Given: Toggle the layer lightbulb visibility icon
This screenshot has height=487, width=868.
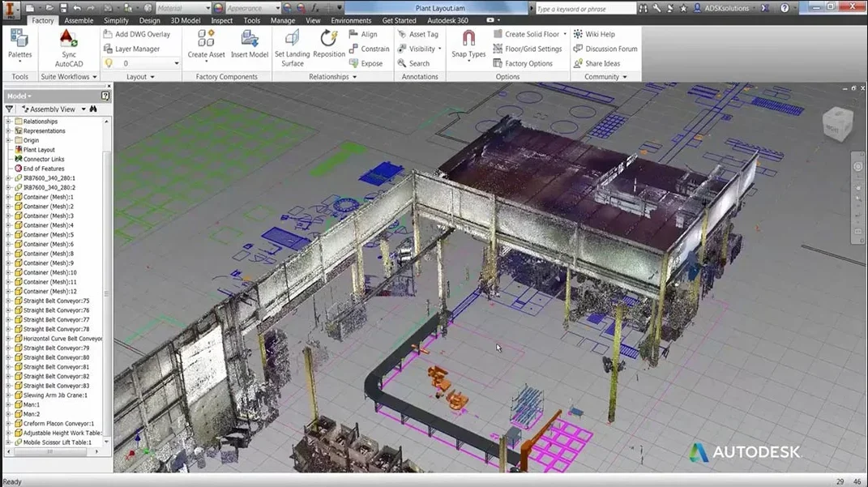Looking at the screenshot, I should (109, 63).
